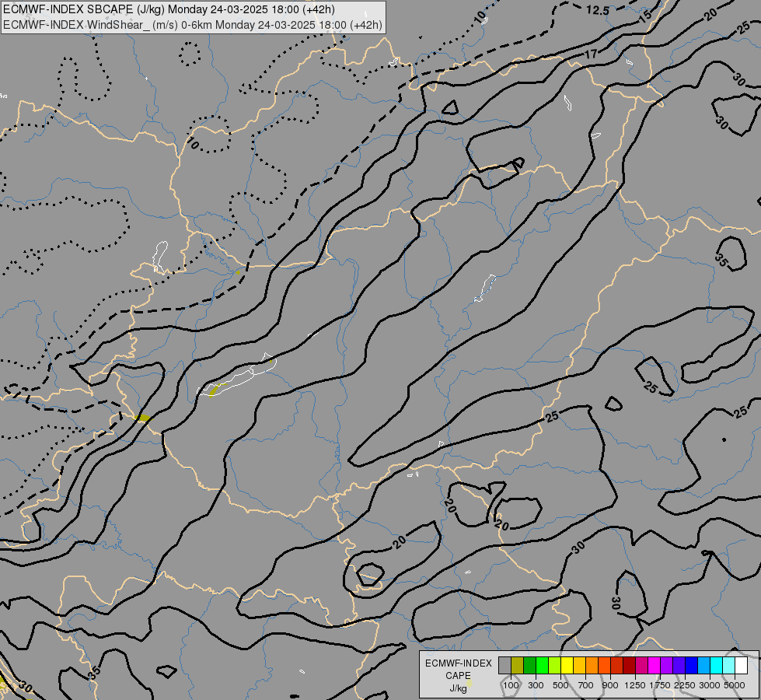Click the J/kg unit label in legend
761x700 pixels.
point(458,688)
